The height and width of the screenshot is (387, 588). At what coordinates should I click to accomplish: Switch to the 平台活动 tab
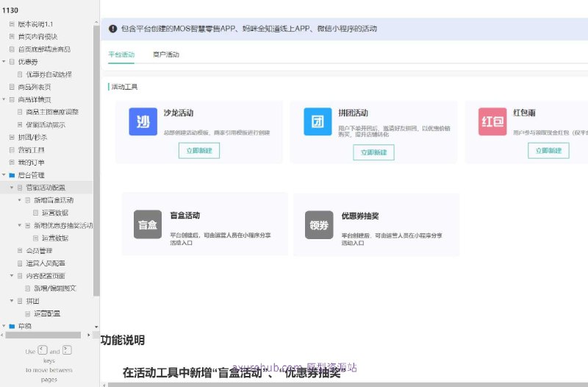(121, 54)
